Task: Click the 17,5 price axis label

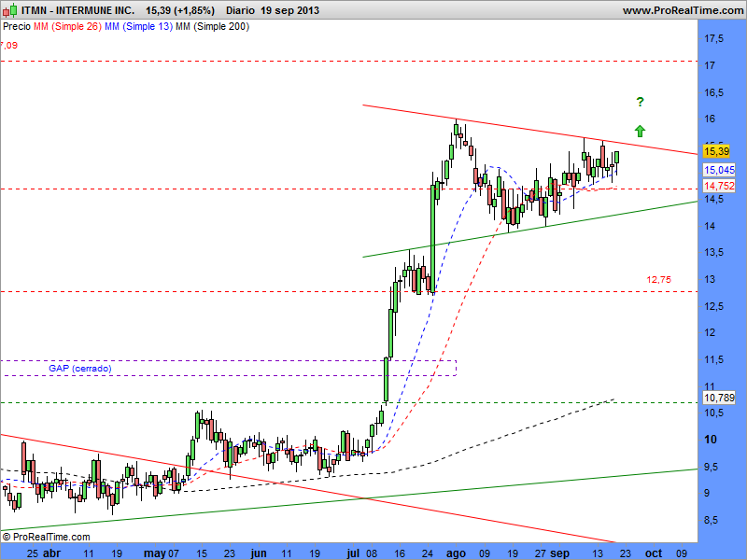Action: tap(713, 38)
